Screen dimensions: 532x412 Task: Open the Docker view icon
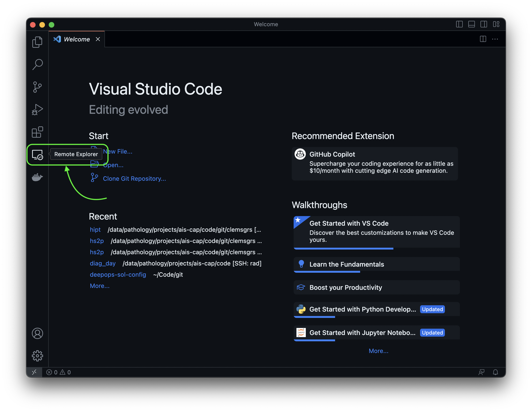[x=37, y=177]
